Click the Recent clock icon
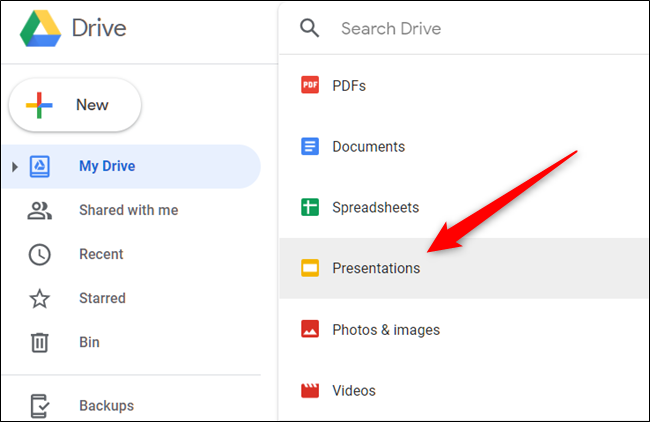The height and width of the screenshot is (422, 650). tap(39, 254)
